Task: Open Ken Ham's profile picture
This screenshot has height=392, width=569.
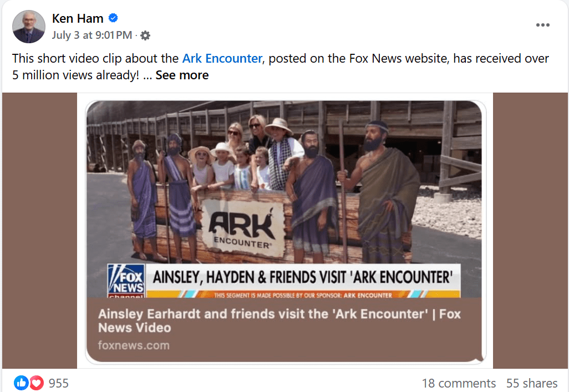Action: point(29,27)
